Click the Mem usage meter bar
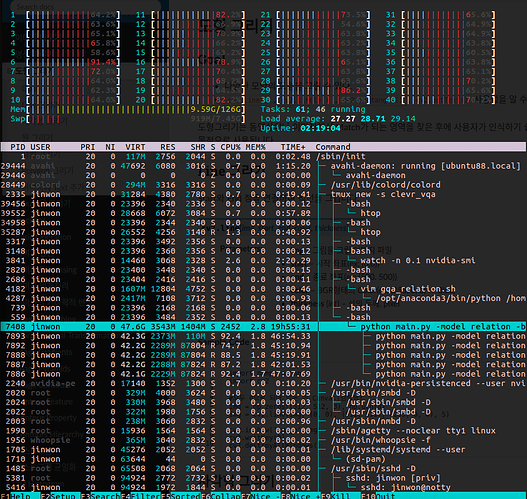 [x=127, y=109]
